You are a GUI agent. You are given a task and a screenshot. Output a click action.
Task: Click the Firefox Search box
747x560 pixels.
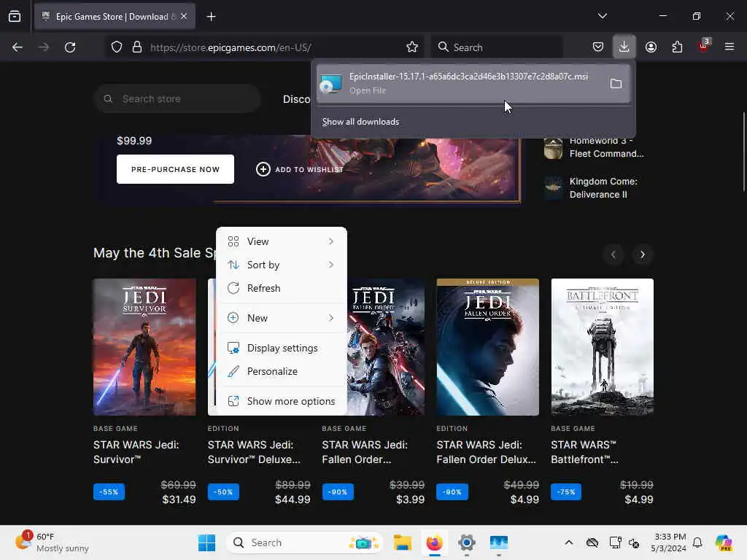[x=497, y=47]
